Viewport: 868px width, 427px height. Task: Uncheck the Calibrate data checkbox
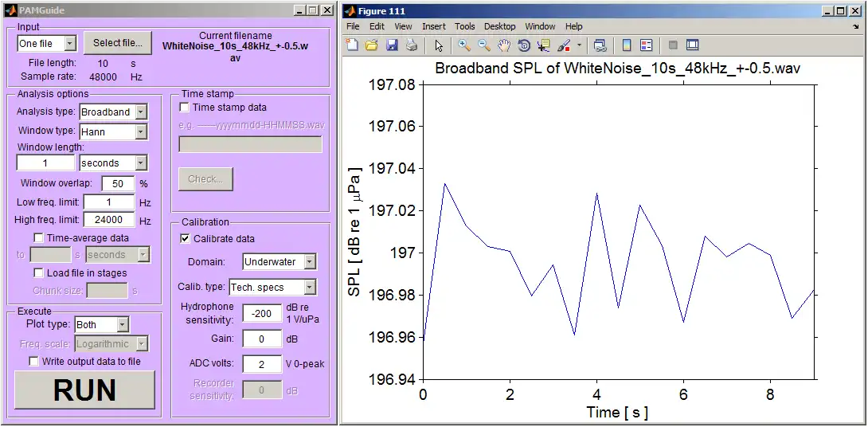[185, 239]
